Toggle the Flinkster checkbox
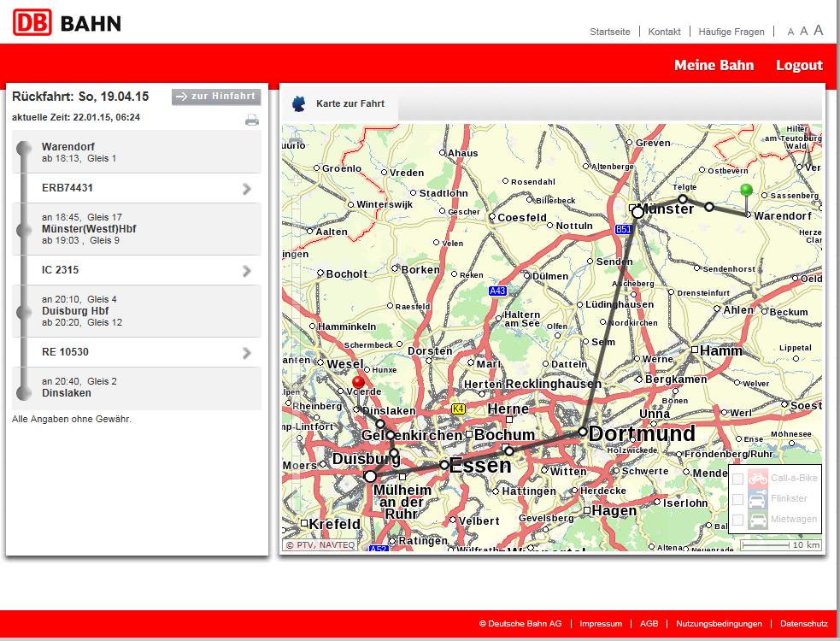Viewport: 840px width, 641px height. (737, 499)
